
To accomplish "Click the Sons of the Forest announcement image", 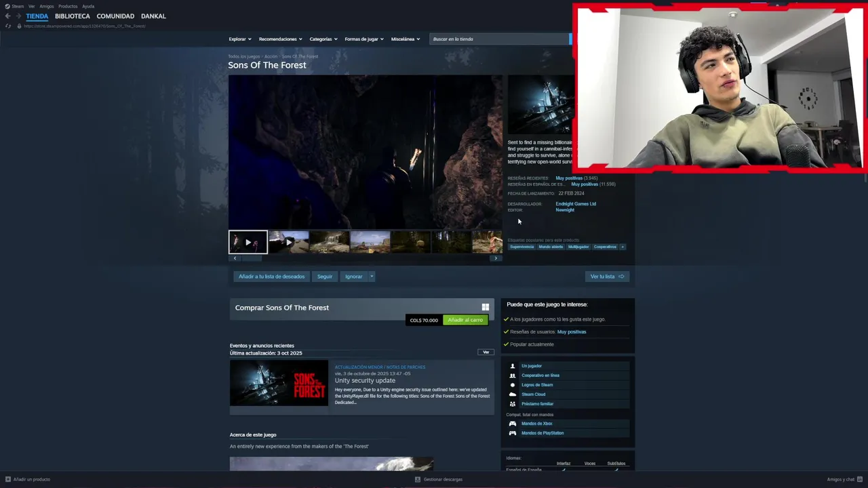I will [x=279, y=383].
